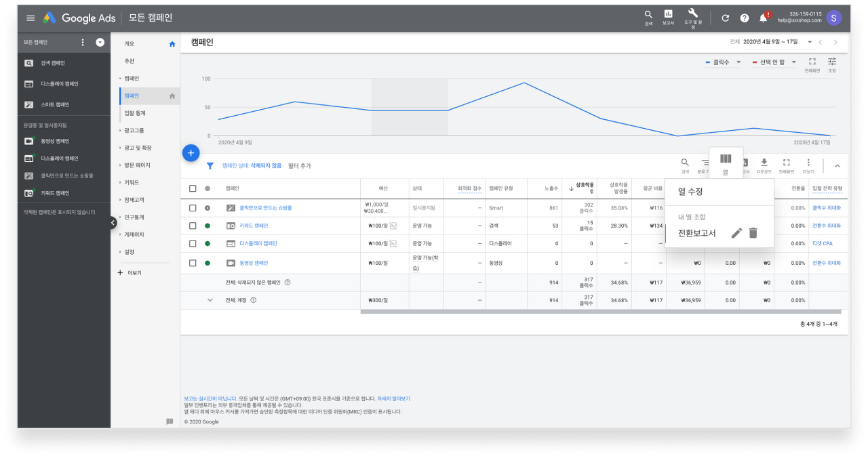Check the 클릭만으로 만드는 쇼핑몰 row checkbox
Screen dimensions: 868x458
193,208
